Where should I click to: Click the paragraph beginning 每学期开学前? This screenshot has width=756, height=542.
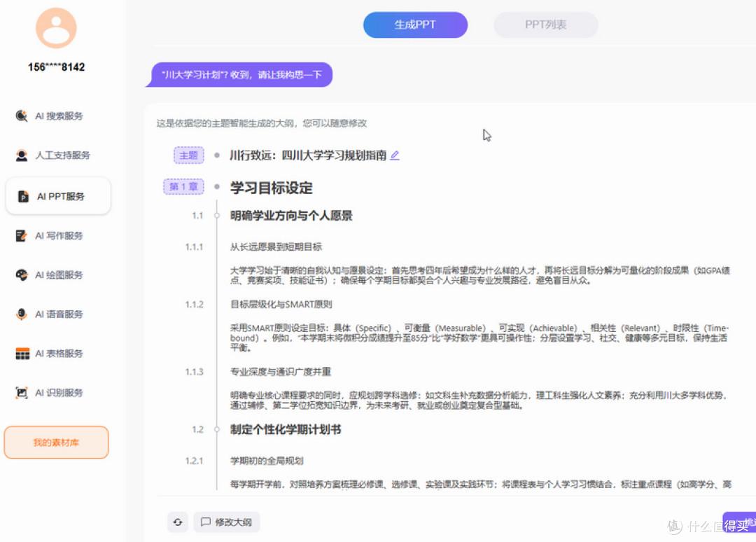(x=481, y=484)
